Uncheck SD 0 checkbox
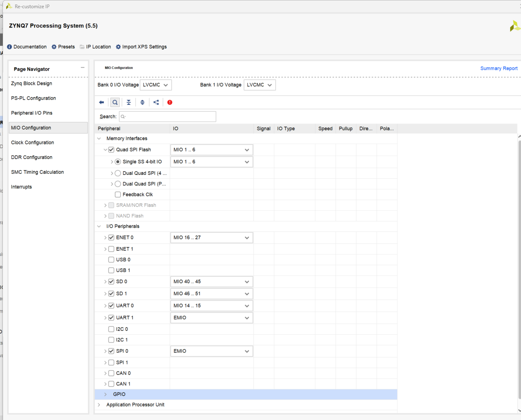The height and width of the screenshot is (420, 521). coord(111,282)
